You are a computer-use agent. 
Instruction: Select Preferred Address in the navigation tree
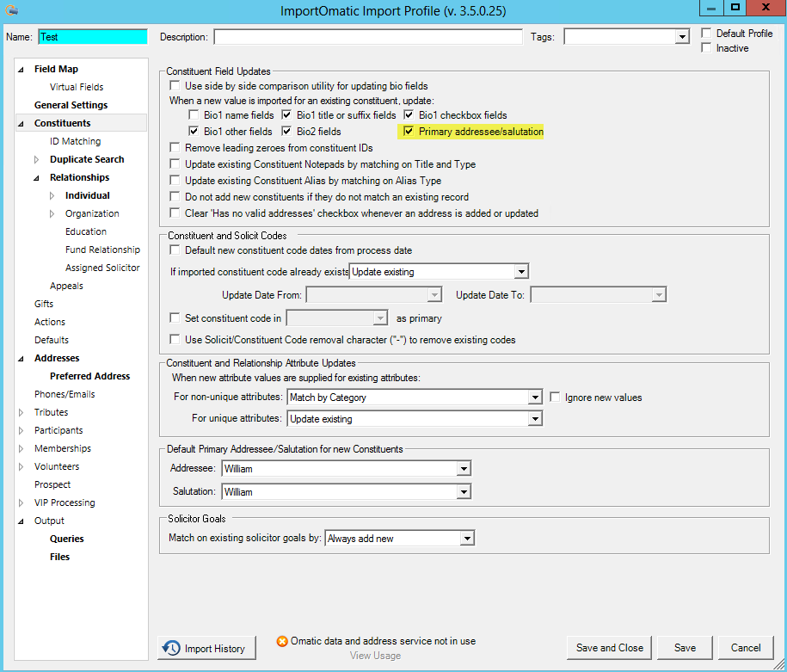point(89,375)
